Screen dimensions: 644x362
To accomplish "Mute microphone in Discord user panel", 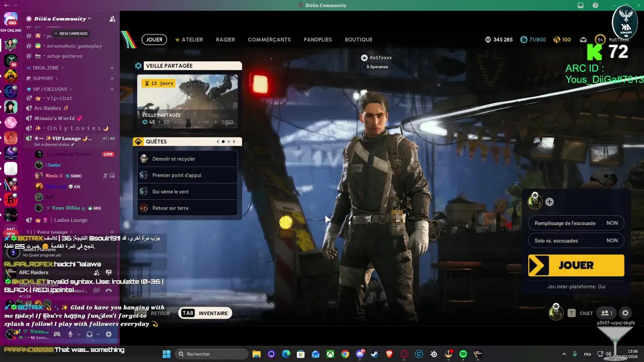I will coord(70,334).
